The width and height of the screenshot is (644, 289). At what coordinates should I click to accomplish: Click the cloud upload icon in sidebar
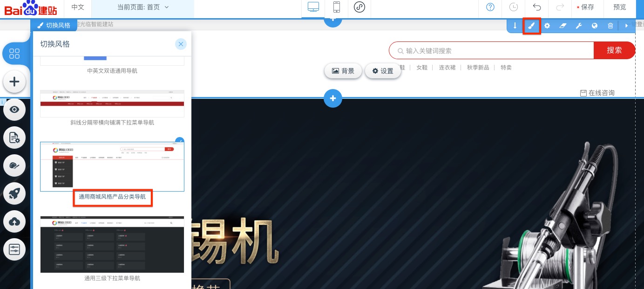14,222
